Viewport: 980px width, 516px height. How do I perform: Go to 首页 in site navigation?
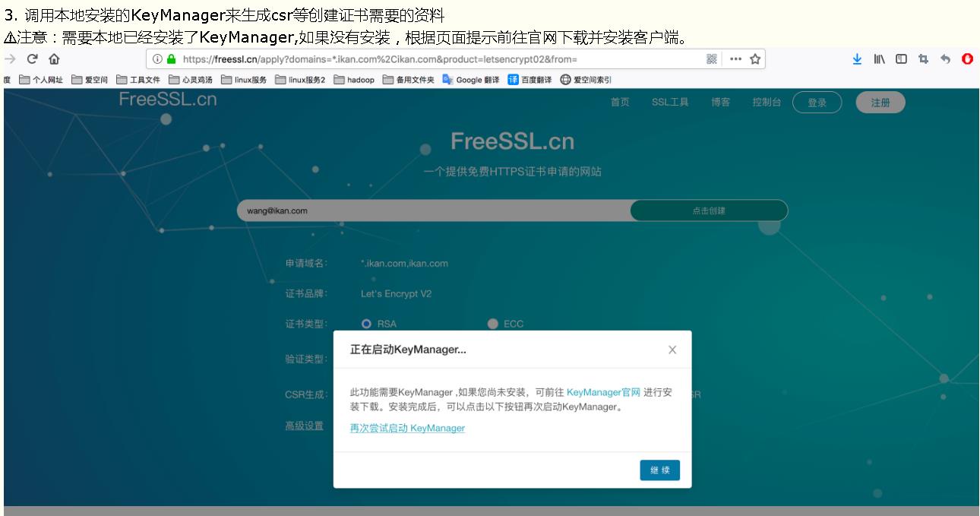tap(620, 103)
